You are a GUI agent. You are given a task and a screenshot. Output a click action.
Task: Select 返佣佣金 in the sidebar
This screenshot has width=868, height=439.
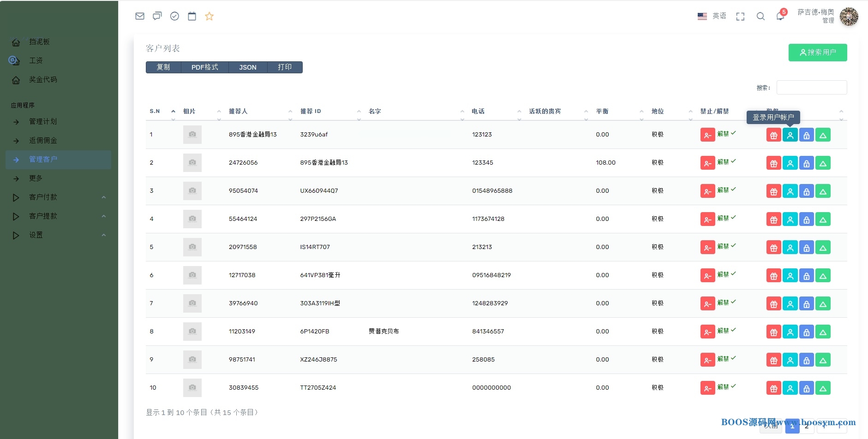pos(43,141)
